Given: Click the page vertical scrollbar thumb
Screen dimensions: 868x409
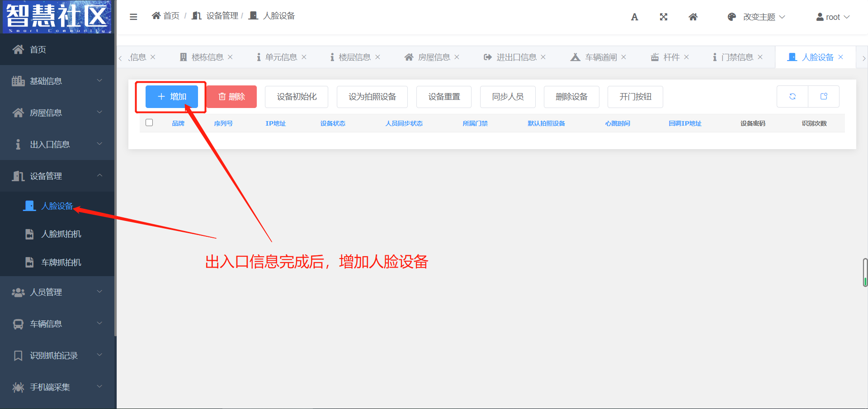Looking at the screenshot, I should [865, 272].
